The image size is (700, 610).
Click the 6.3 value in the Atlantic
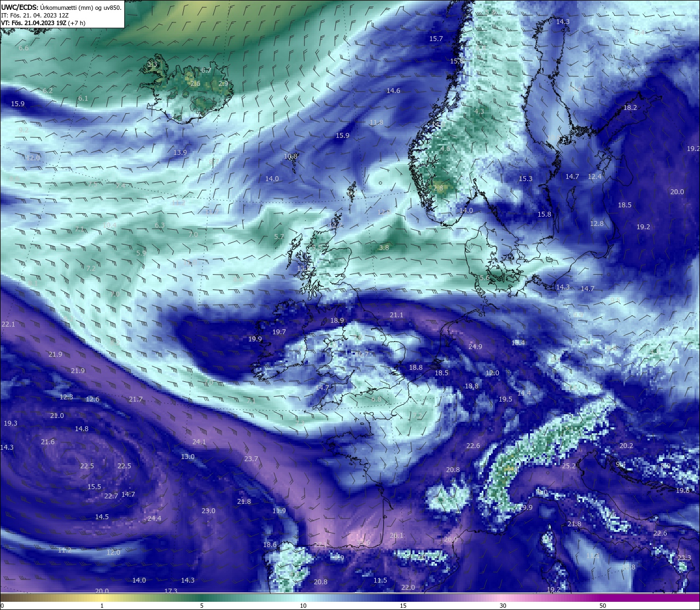coord(160,225)
